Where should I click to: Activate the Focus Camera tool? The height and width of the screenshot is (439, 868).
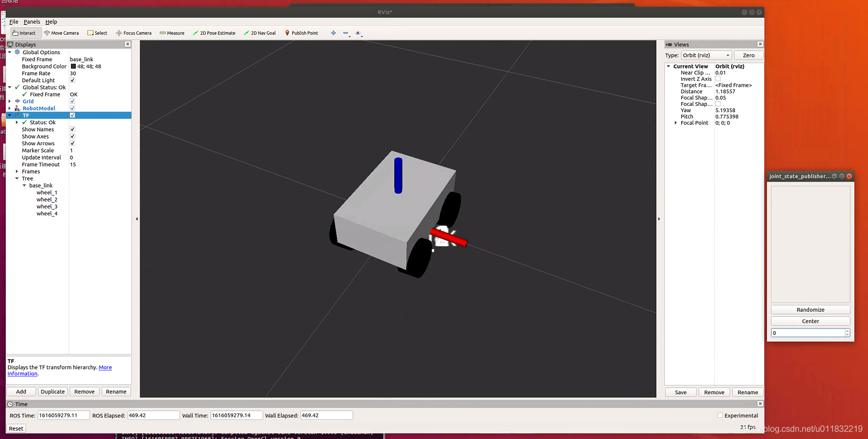pyautogui.click(x=134, y=33)
